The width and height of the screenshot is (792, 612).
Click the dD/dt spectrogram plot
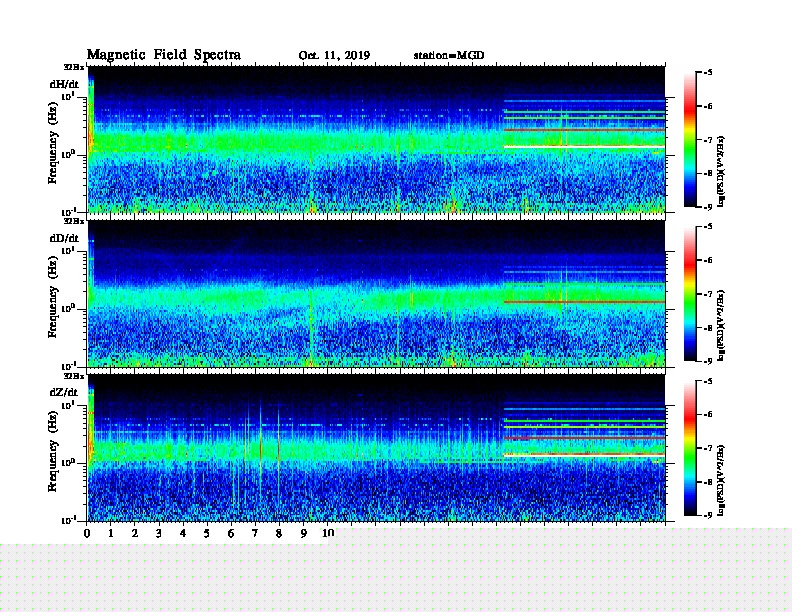(x=377, y=294)
